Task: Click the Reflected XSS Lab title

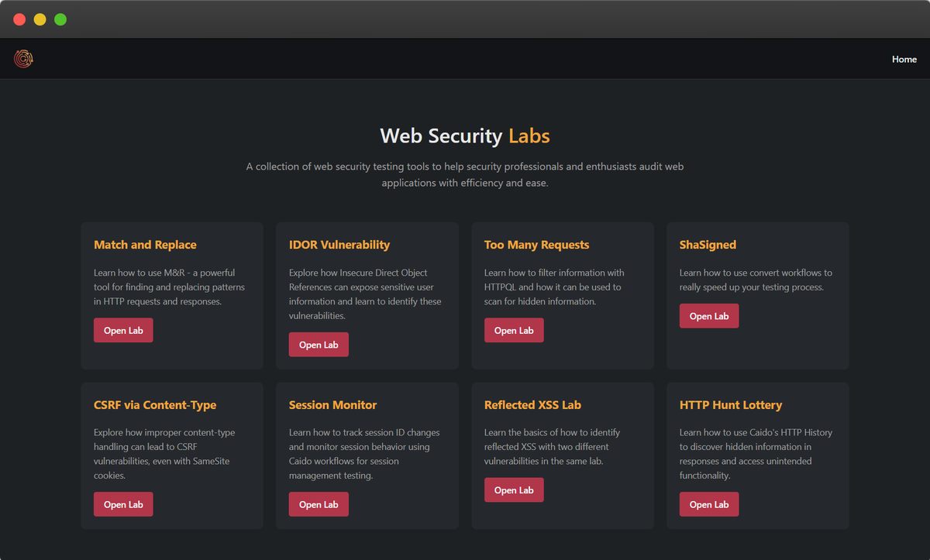Action: coord(532,405)
